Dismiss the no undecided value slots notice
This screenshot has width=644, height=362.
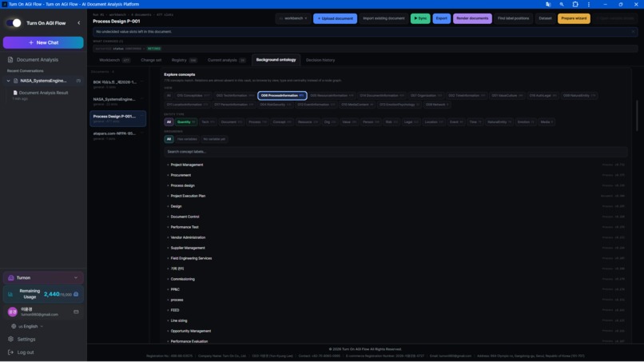tap(633, 32)
